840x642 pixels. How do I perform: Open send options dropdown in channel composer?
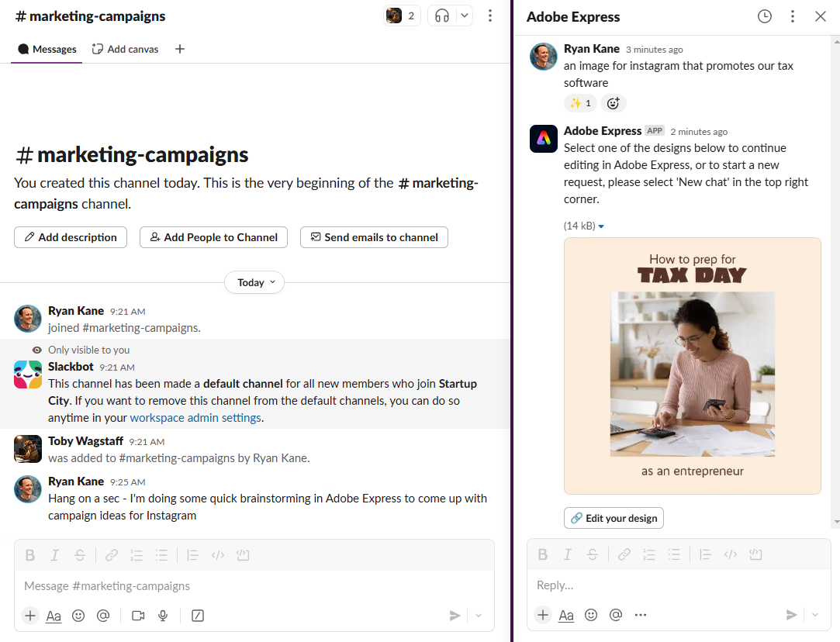point(479,616)
